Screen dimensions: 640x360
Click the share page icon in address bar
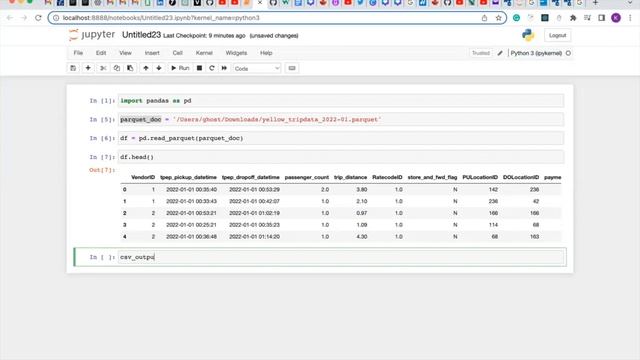pyautogui.click(x=484, y=18)
